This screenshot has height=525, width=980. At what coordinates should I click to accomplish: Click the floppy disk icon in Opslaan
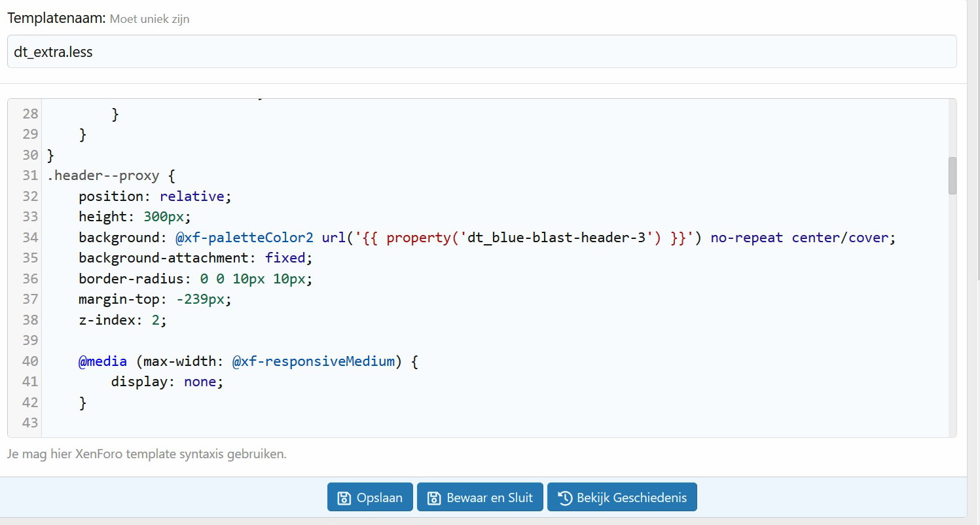coord(344,498)
